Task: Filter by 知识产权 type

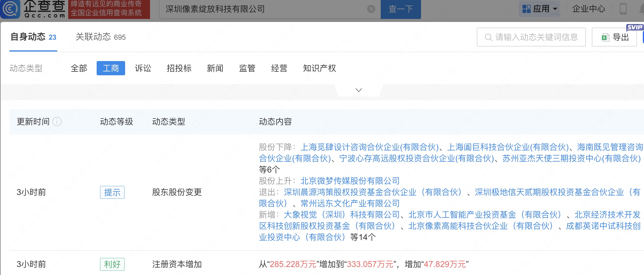Action: click(x=319, y=68)
